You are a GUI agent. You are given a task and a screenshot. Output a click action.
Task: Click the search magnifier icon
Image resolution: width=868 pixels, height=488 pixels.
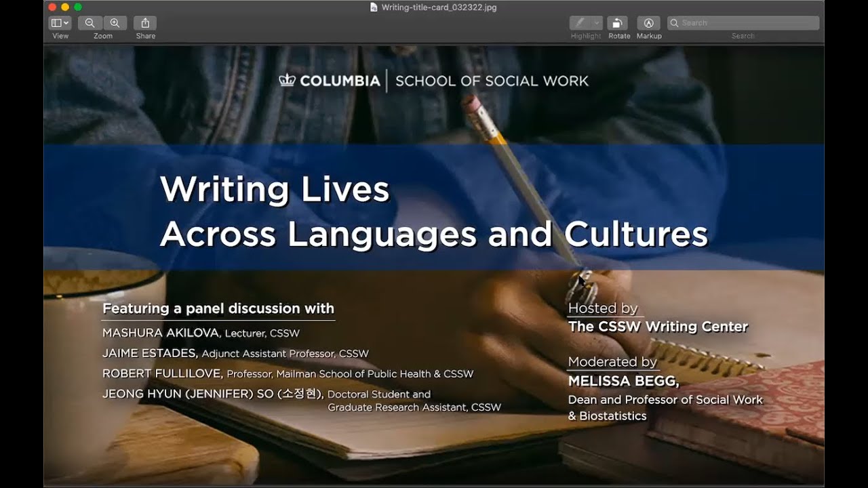click(x=675, y=23)
